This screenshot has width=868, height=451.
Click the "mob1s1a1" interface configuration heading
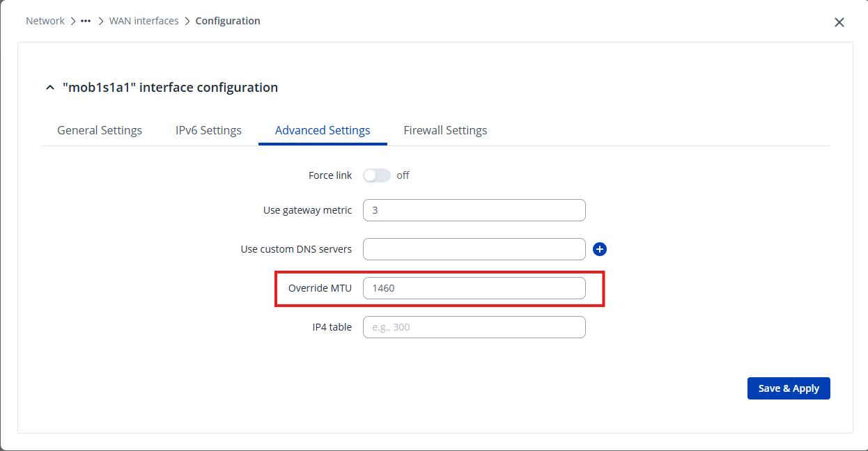click(x=170, y=88)
